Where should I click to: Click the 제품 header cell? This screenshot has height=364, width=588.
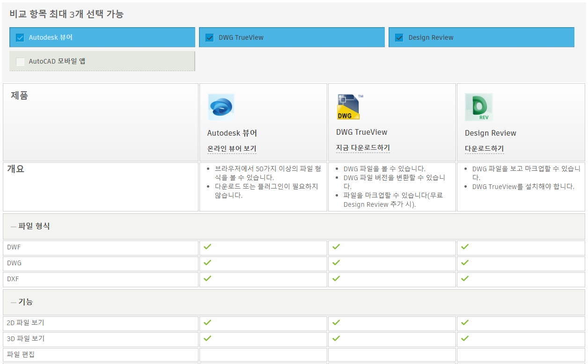click(x=101, y=123)
